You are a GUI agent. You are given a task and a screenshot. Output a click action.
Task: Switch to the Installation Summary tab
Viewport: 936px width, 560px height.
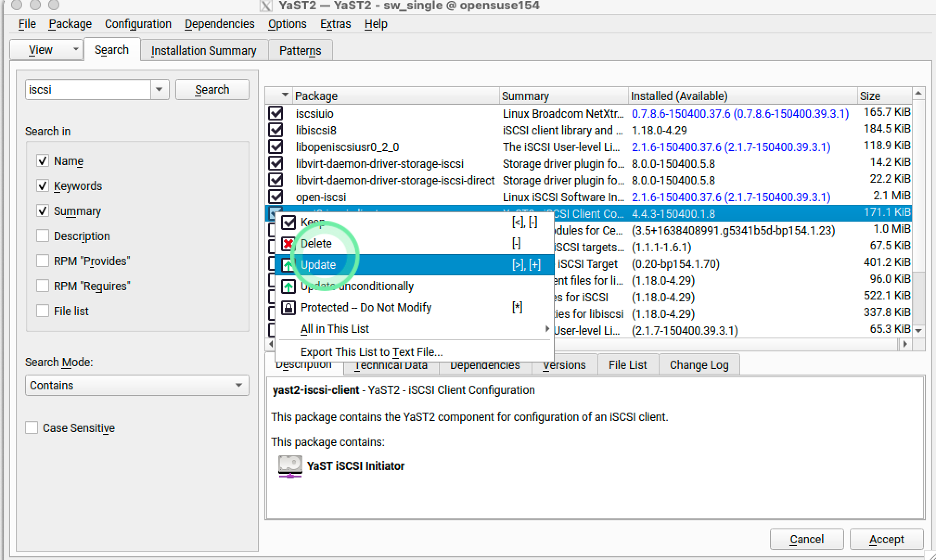pyautogui.click(x=204, y=51)
